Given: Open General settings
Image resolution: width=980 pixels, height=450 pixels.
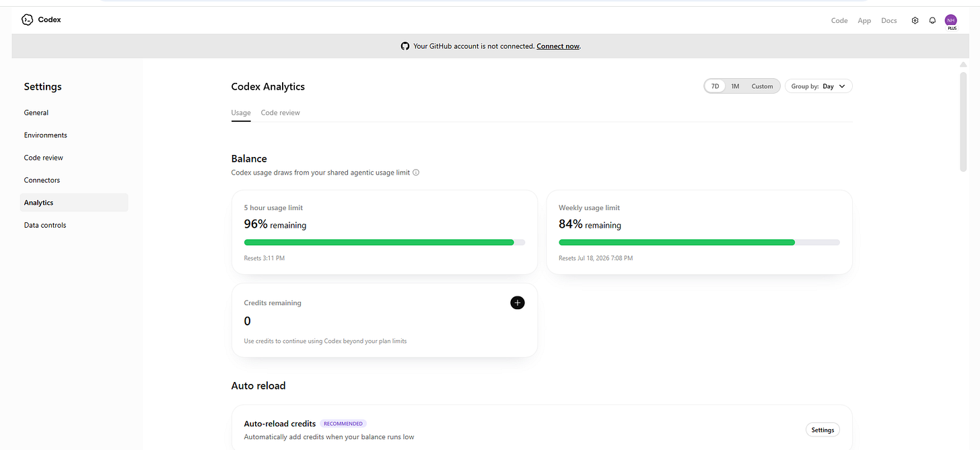Looking at the screenshot, I should (x=74, y=112).
